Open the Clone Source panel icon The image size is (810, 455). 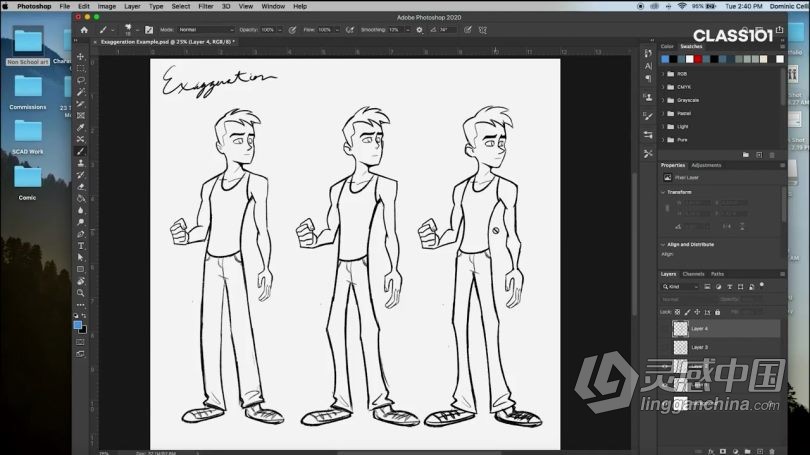pyautogui.click(x=648, y=97)
